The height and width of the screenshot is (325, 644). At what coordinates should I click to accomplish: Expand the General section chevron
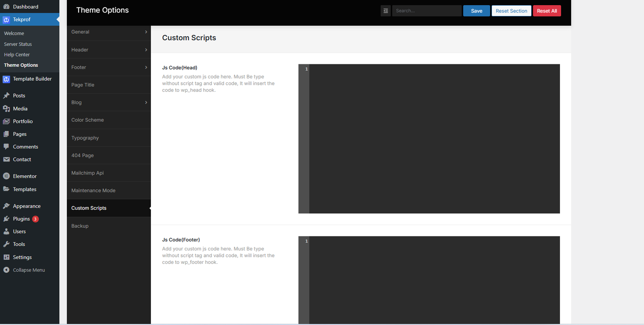(146, 32)
